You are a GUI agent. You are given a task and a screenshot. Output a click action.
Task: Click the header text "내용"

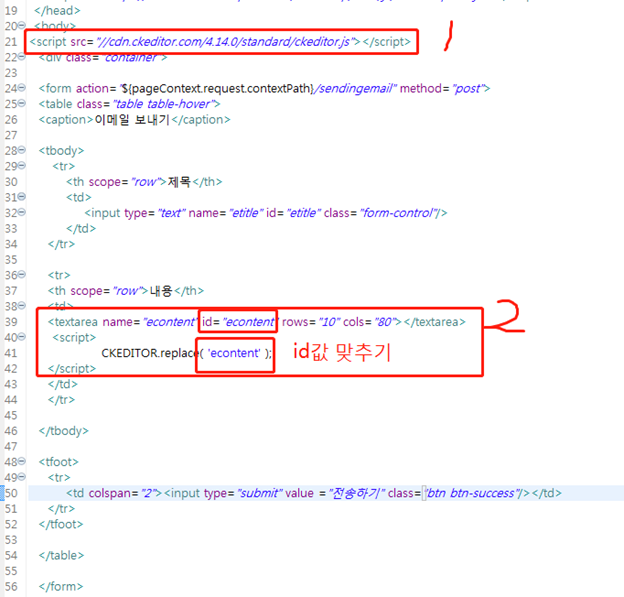pos(161,291)
